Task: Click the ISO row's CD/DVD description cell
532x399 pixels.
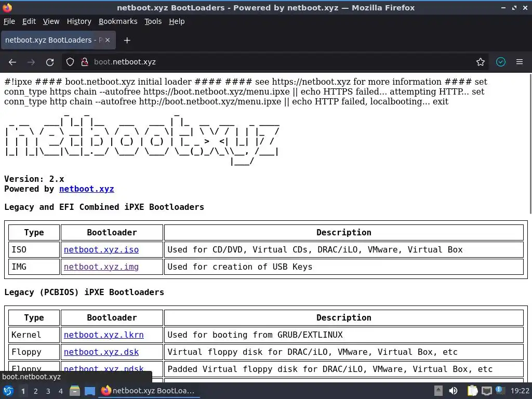Action: 344,250
